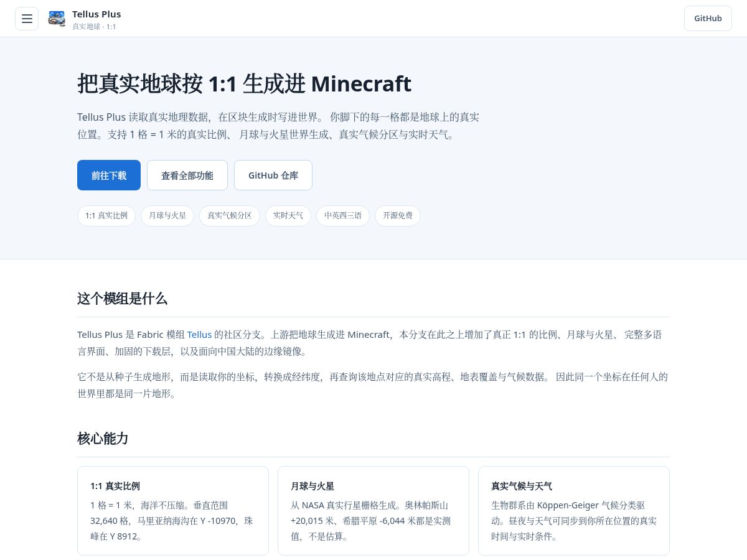Click the 真实地球 · 1:1 subtitle
The image size is (747, 560).
point(94,27)
